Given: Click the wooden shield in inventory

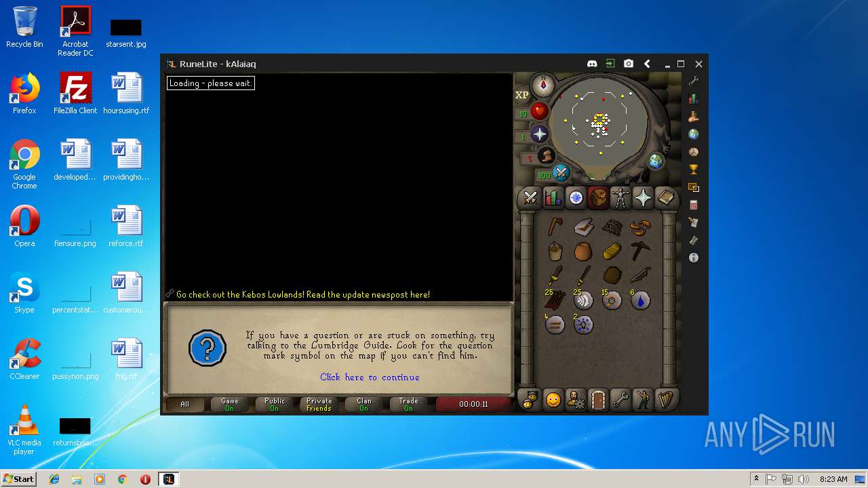Looking at the screenshot, I should 612,275.
